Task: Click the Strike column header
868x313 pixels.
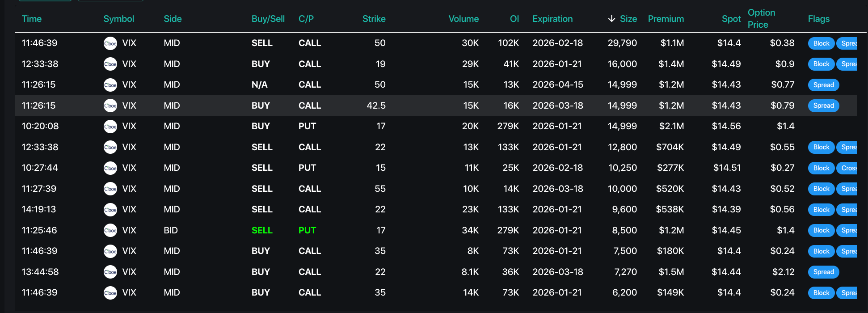Action: pos(374,19)
